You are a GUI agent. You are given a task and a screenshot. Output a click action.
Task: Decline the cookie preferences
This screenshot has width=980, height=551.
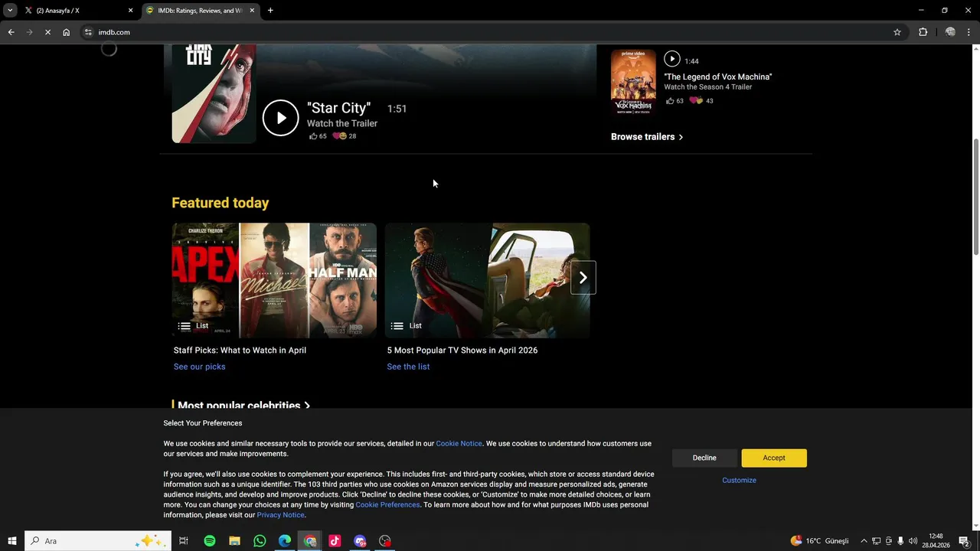[x=704, y=458]
